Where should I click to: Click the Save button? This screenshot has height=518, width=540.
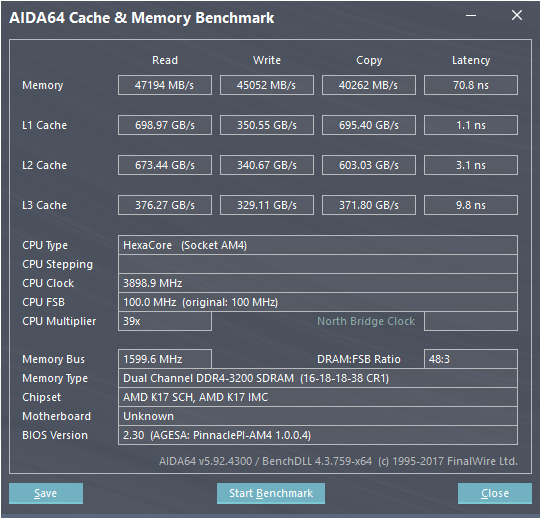click(x=46, y=493)
